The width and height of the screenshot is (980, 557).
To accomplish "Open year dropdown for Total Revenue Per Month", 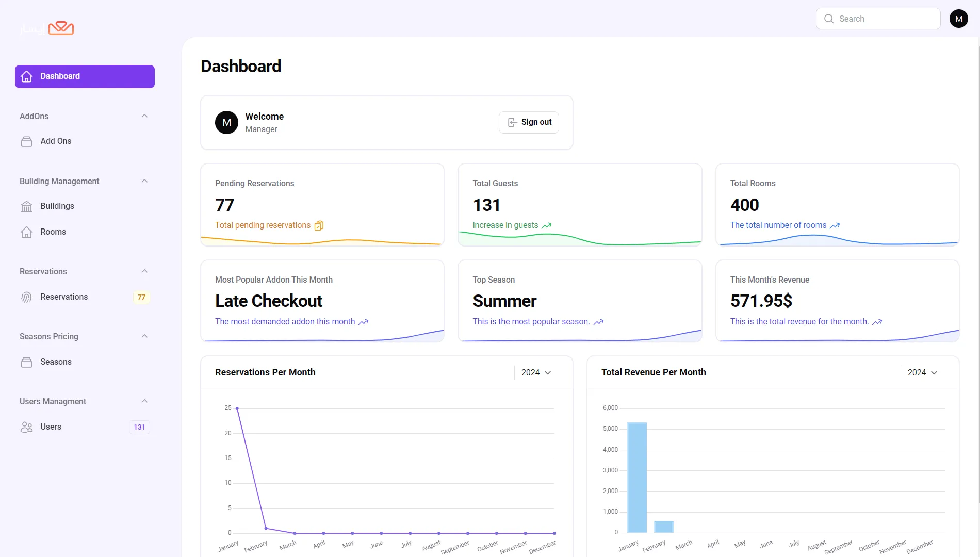I will tap(922, 372).
